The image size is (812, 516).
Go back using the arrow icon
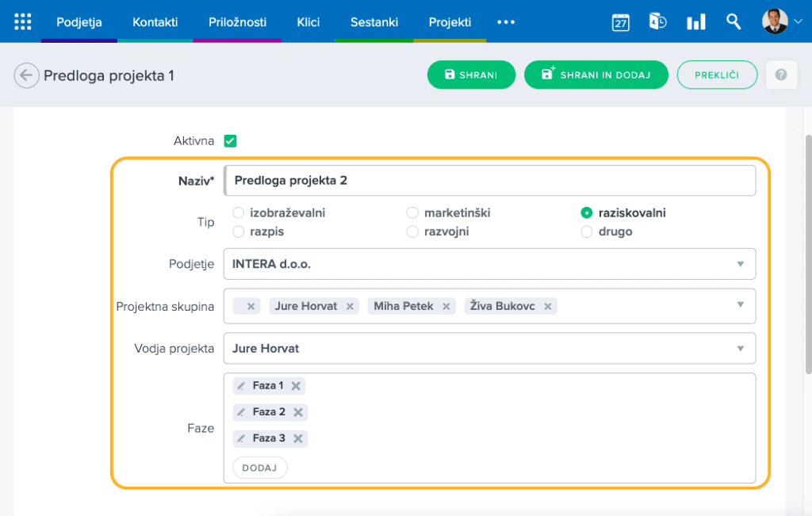pos(26,75)
